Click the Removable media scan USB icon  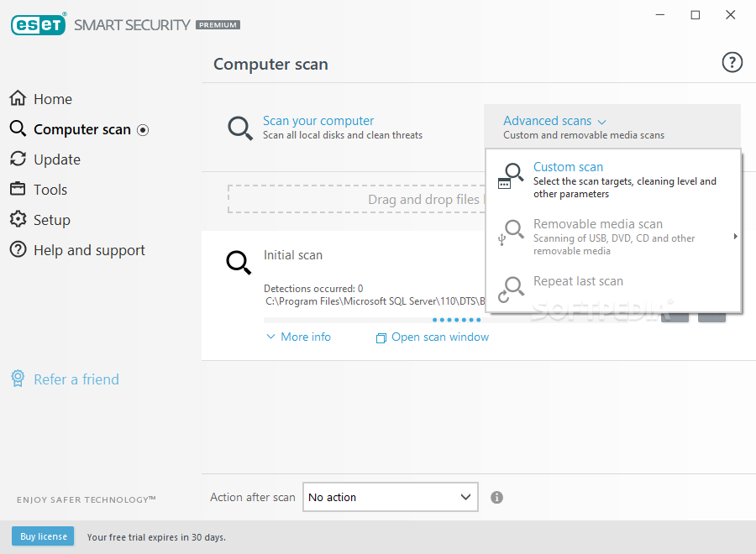(x=510, y=233)
